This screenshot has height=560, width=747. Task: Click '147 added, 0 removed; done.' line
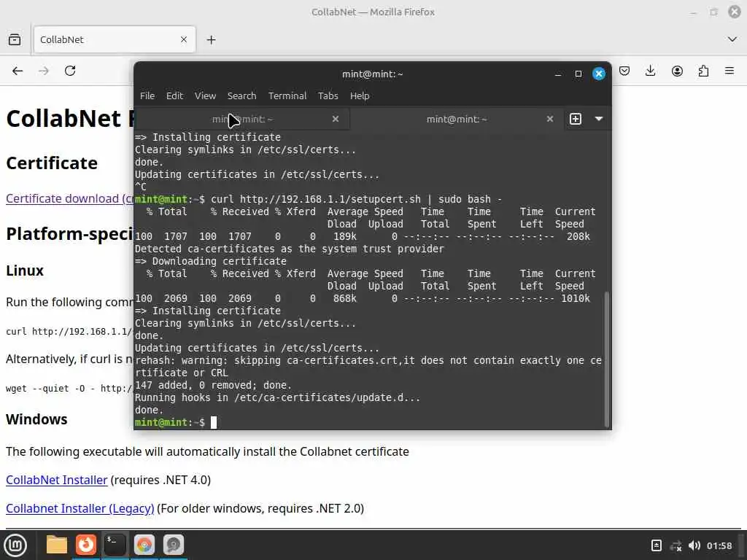[214, 385]
